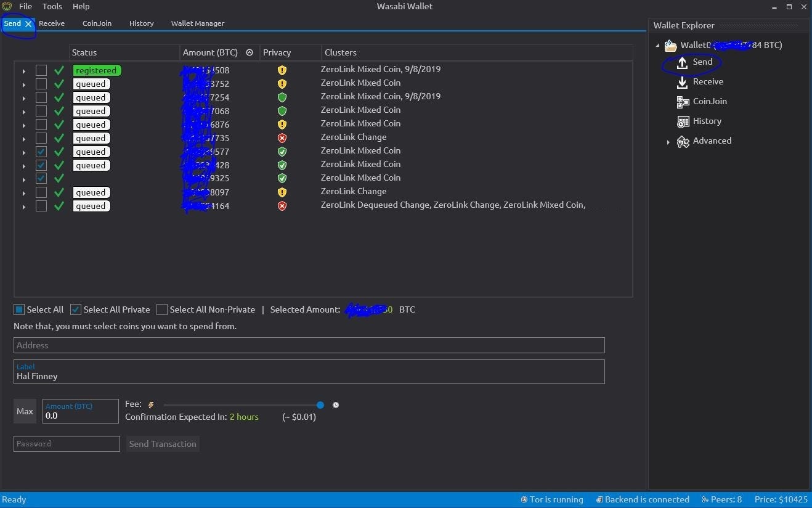Click the green confirmed checkmark of coin ending 9325
Viewport: 812px width, 508px height.
point(59,179)
